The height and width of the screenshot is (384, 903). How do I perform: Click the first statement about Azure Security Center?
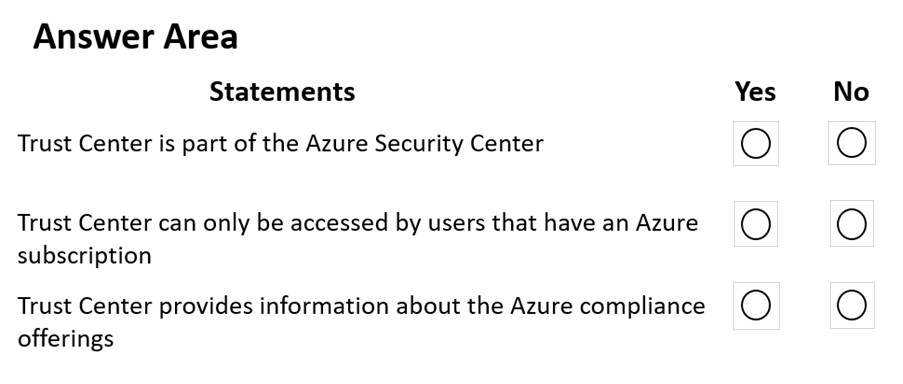pyautogui.click(x=280, y=143)
